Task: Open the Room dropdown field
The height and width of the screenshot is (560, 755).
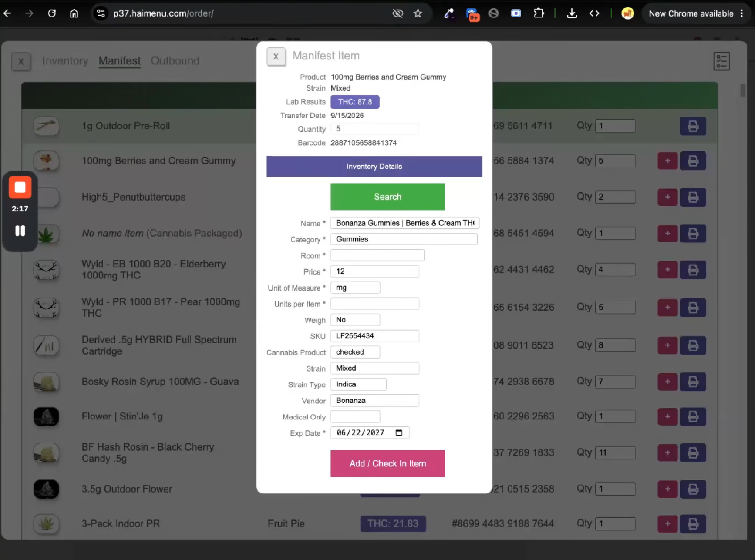Action: point(377,255)
